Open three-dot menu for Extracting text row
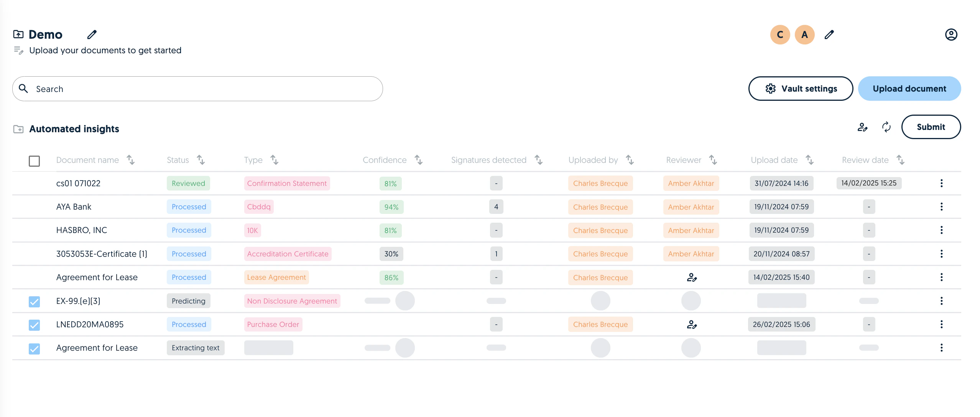 coord(941,348)
